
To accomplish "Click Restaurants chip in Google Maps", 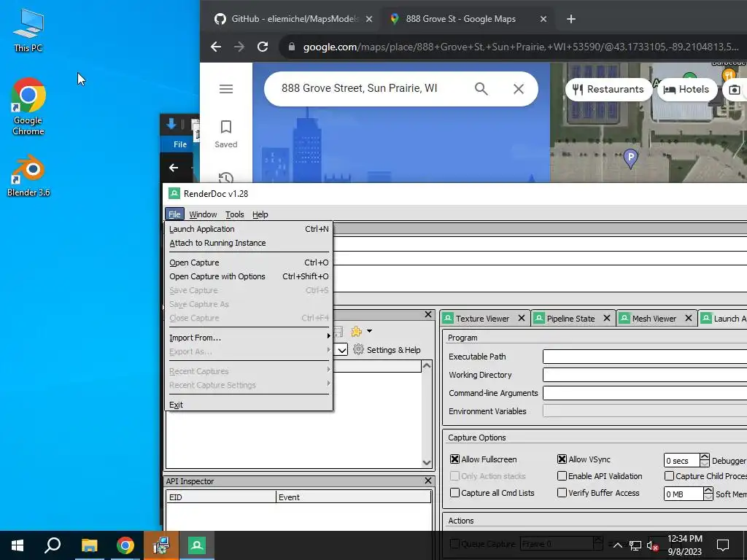I will (608, 89).
